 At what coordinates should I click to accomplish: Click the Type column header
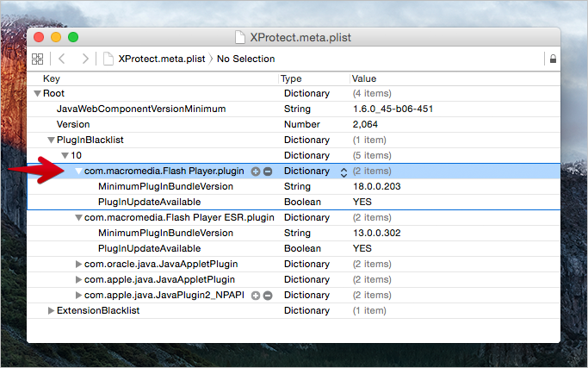[291, 78]
